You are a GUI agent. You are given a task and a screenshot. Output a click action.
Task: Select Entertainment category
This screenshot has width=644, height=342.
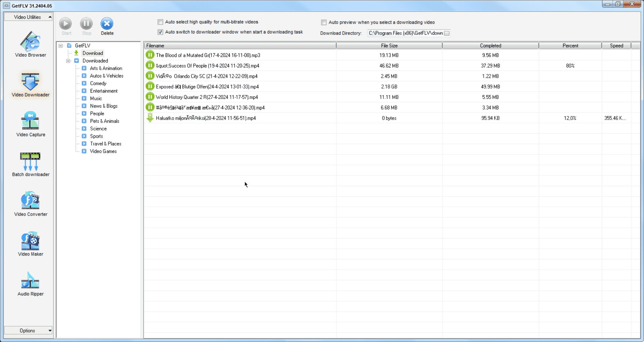[104, 91]
